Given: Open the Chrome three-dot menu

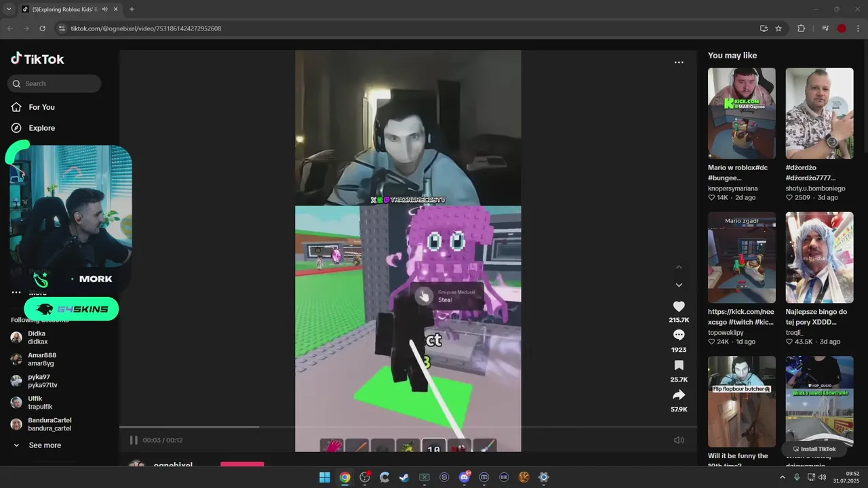Looking at the screenshot, I should 858,28.
